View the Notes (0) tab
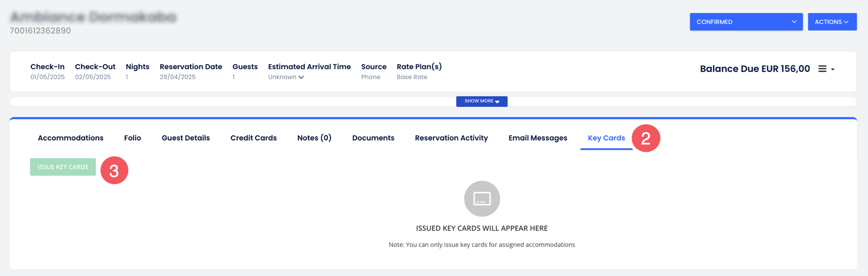Image resolution: width=868 pixels, height=276 pixels. [314, 138]
